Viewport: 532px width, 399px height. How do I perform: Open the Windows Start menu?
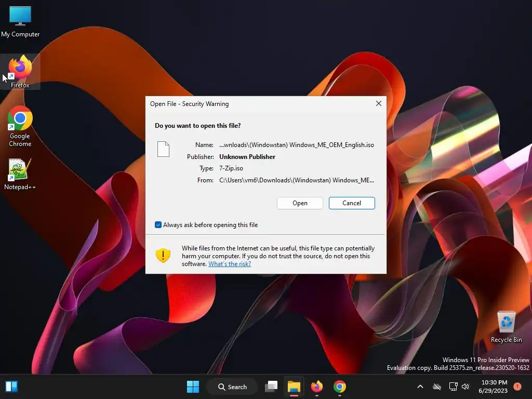click(x=193, y=387)
